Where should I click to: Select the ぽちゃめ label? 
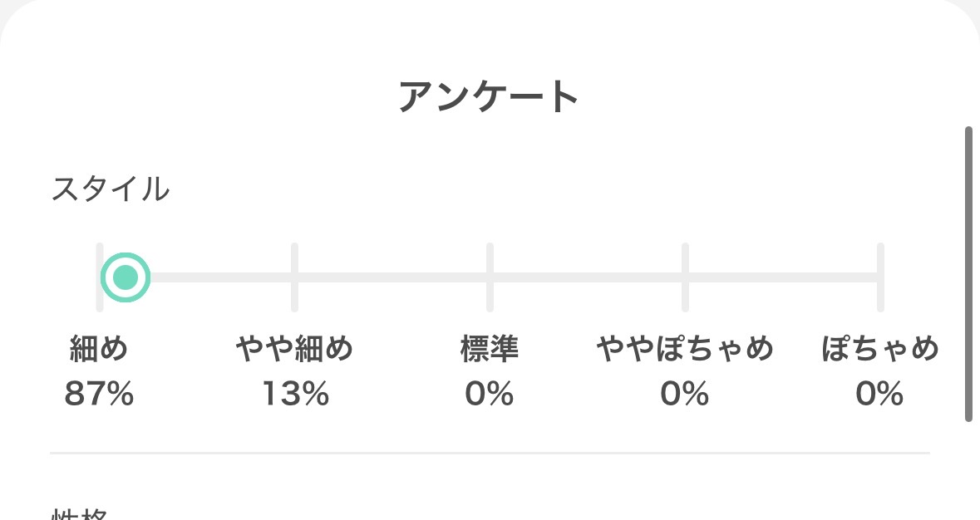(879, 349)
